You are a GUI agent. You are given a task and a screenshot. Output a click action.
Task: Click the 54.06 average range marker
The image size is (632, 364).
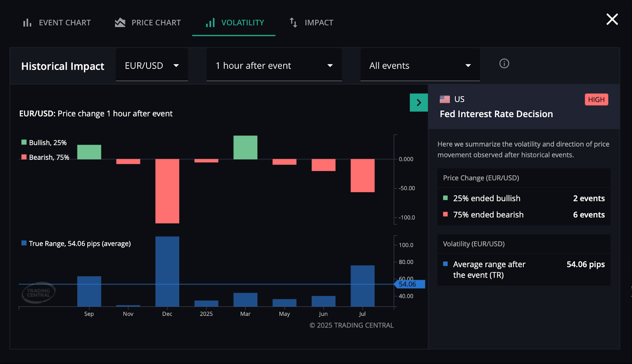[x=409, y=284]
